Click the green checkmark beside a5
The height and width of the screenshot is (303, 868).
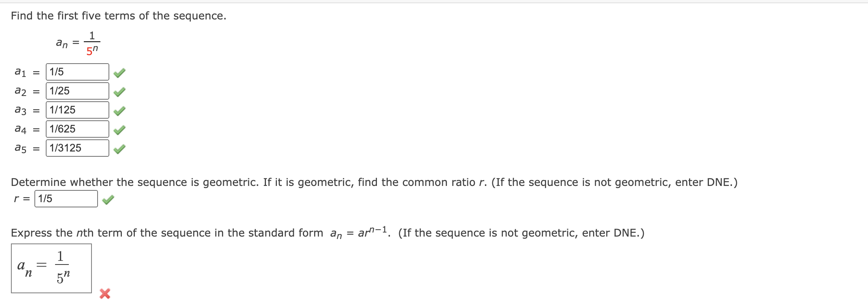pyautogui.click(x=119, y=148)
